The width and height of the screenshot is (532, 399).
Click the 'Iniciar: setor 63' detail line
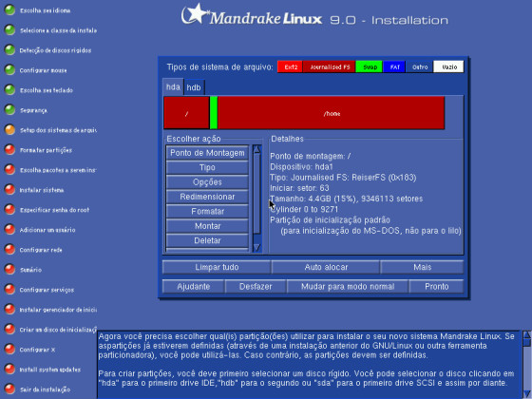299,188
